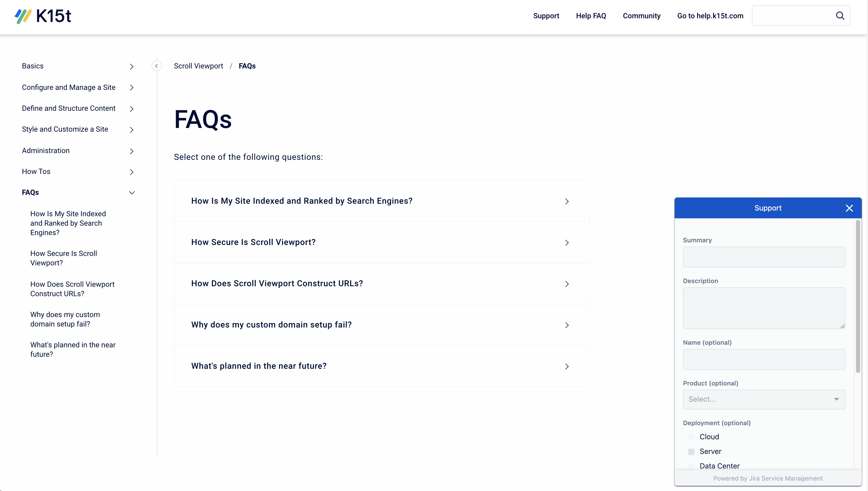Open 'What's planned in the near future?' via its arrow
Image resolution: width=868 pixels, height=491 pixels.
pos(567,366)
